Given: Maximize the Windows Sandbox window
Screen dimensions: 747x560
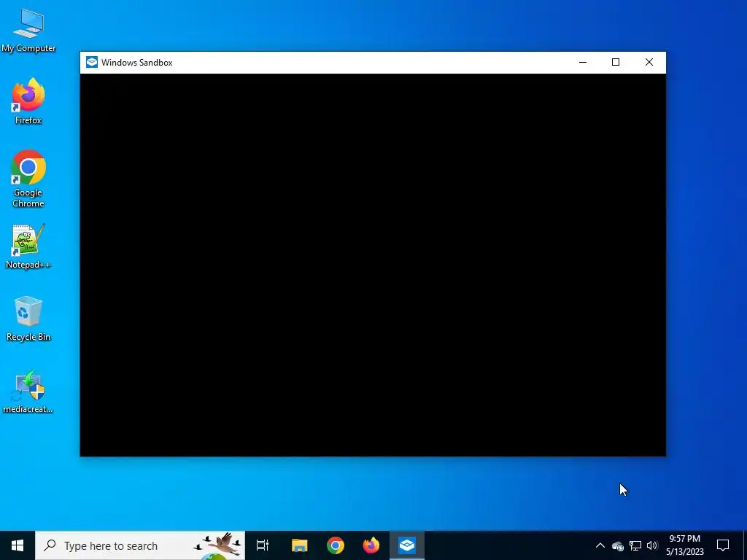Looking at the screenshot, I should pyautogui.click(x=616, y=63).
